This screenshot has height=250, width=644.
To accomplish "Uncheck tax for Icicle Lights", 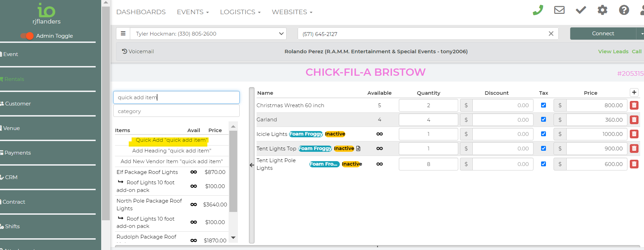I will click(544, 134).
